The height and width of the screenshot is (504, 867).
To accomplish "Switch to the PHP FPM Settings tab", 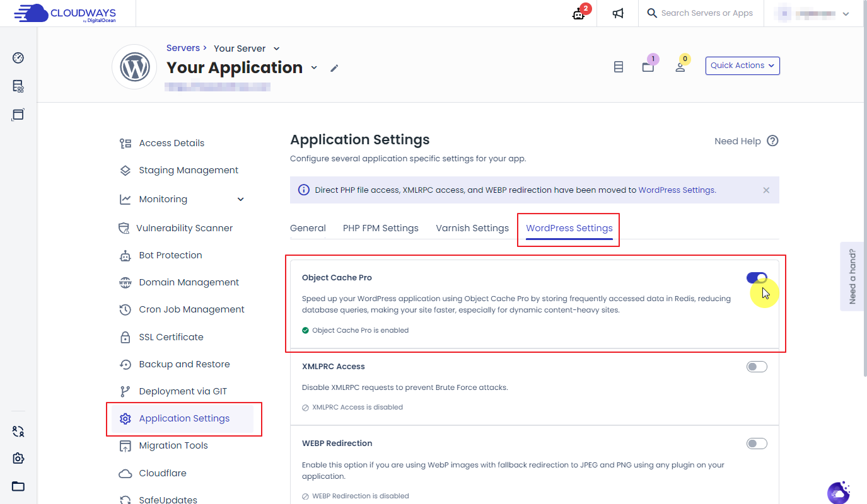I will pyautogui.click(x=381, y=228).
